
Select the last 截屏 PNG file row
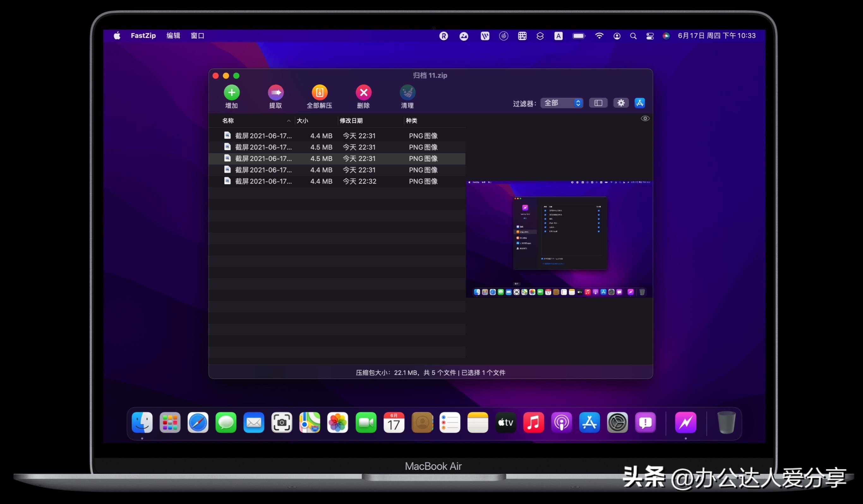click(308, 181)
